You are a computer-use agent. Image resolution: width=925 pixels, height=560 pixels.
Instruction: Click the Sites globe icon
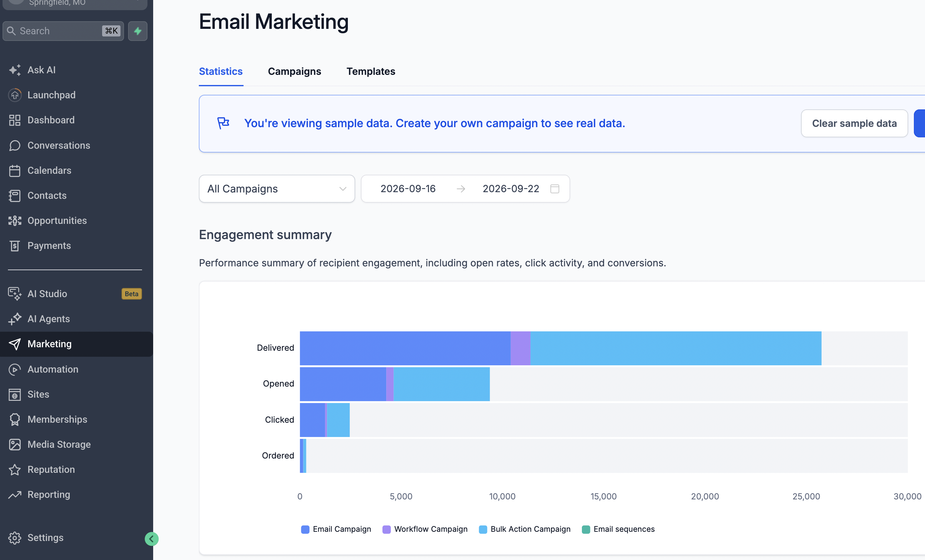click(15, 394)
